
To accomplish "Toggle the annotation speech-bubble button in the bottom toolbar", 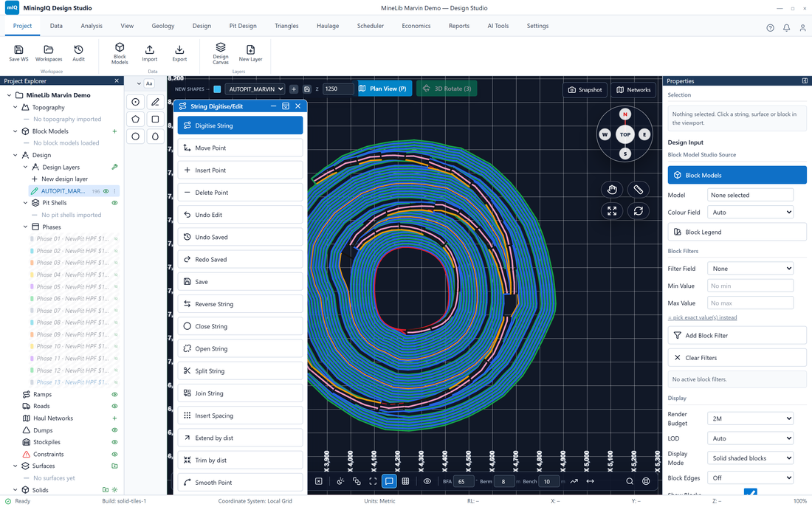I will [x=389, y=481].
